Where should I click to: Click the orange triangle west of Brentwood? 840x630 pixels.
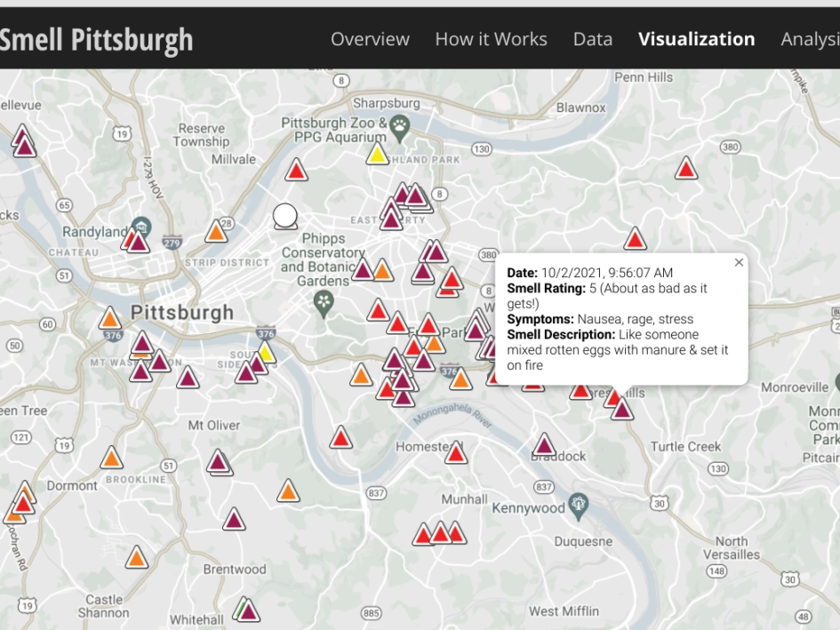click(137, 556)
